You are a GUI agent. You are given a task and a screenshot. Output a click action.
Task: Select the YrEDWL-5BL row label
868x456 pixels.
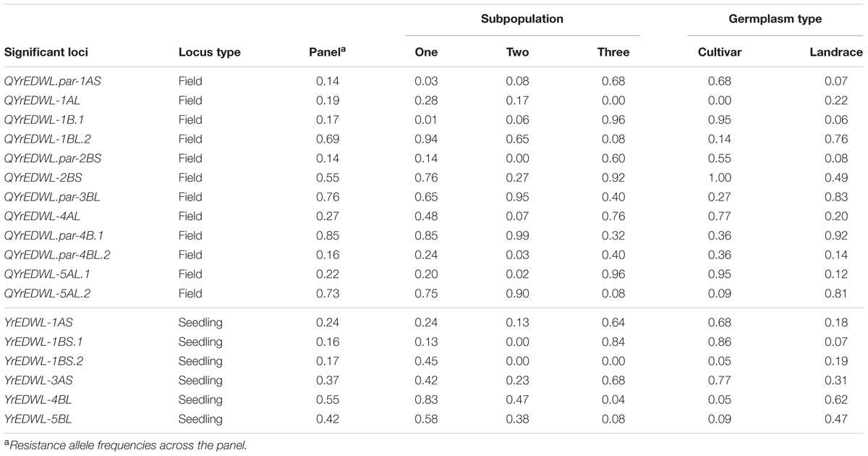tap(35, 420)
